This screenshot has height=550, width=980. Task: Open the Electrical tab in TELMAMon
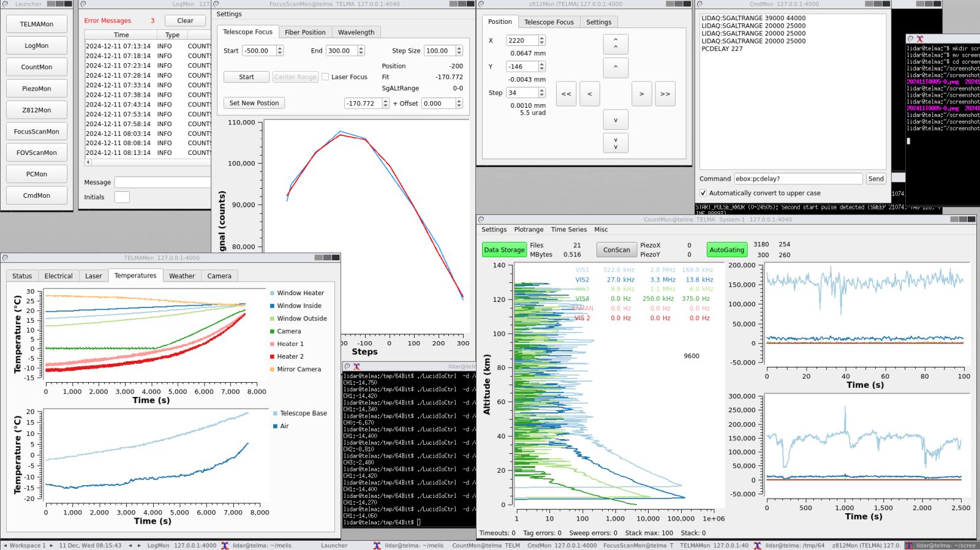tap(58, 276)
